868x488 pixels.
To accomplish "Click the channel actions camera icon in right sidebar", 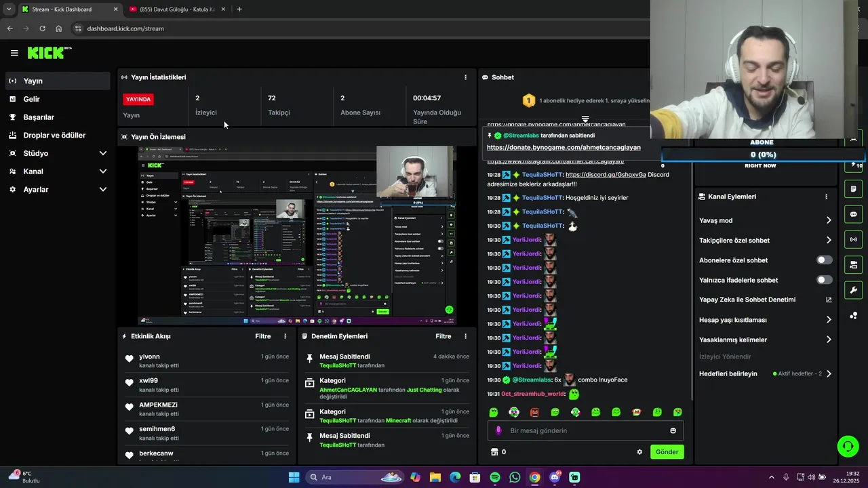I will pyautogui.click(x=854, y=264).
